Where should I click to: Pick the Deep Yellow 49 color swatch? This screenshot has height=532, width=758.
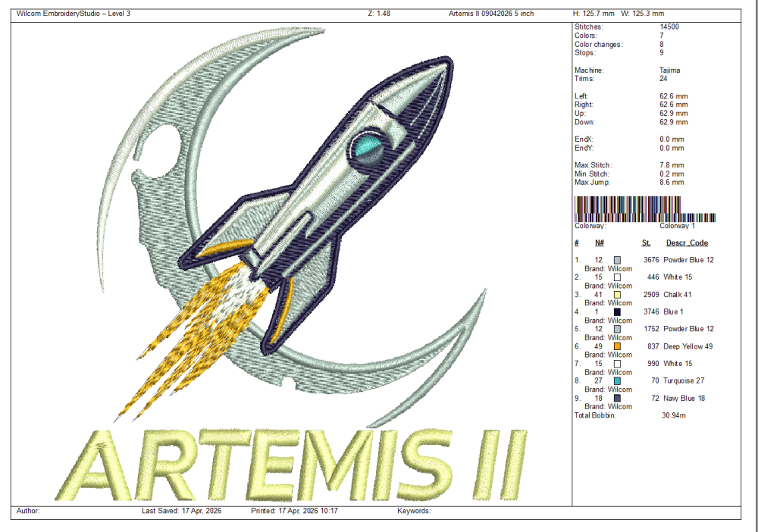coord(617,346)
